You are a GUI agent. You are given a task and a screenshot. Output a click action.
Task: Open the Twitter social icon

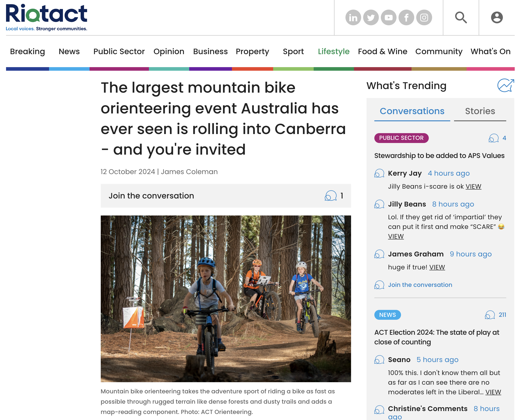coord(371,17)
